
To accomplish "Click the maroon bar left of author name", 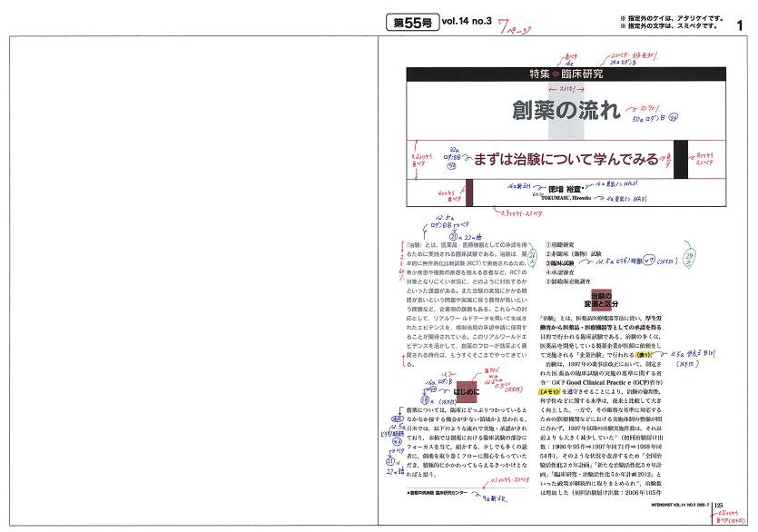I will pyautogui.click(x=470, y=191).
